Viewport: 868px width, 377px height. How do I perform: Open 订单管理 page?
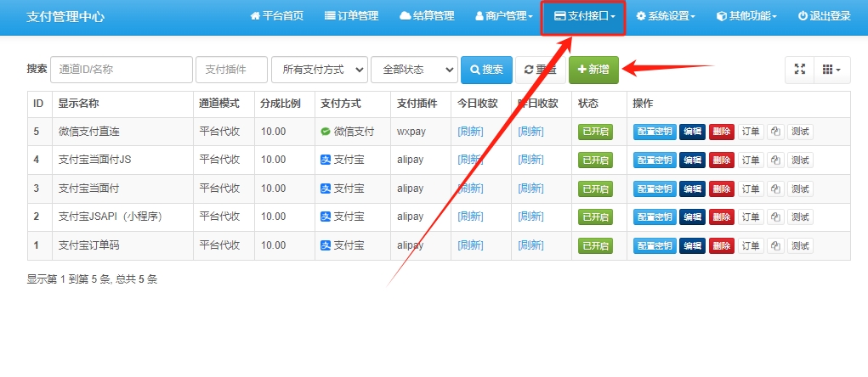click(351, 16)
